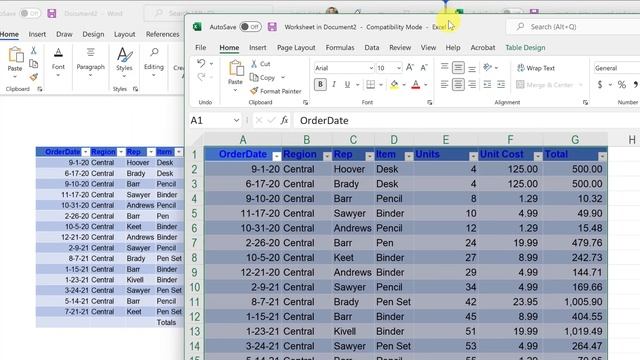Image resolution: width=640 pixels, height=360 pixels.
Task: Cut selection with the scissors icon in Excel
Action: [254, 64]
